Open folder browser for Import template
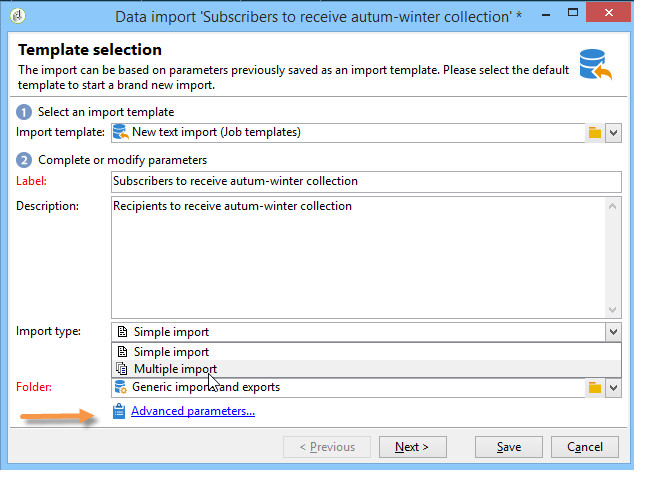Image resolution: width=652 pixels, height=481 pixels. 595,133
